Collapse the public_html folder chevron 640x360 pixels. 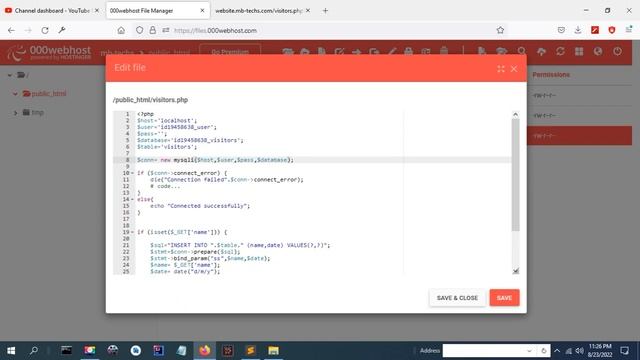[15, 94]
